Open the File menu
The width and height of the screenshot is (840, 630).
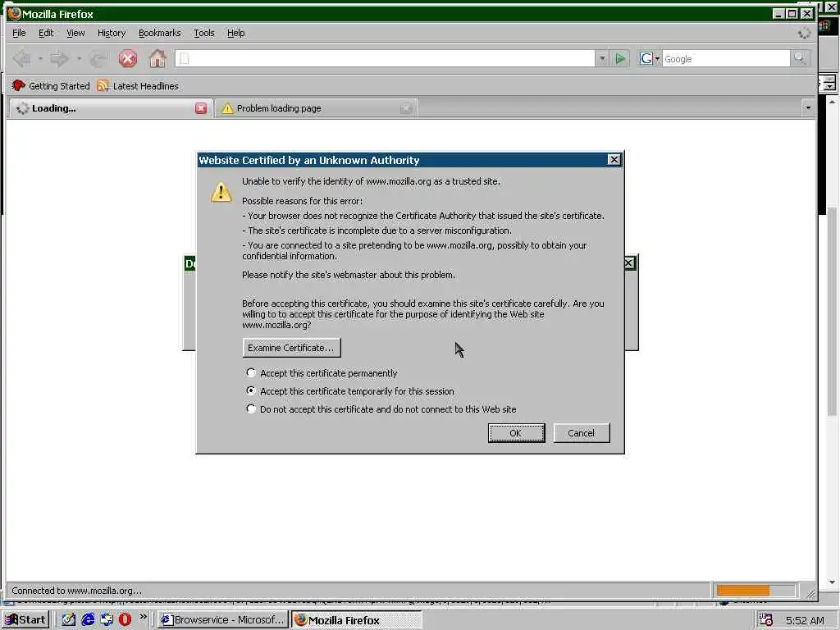tap(19, 33)
